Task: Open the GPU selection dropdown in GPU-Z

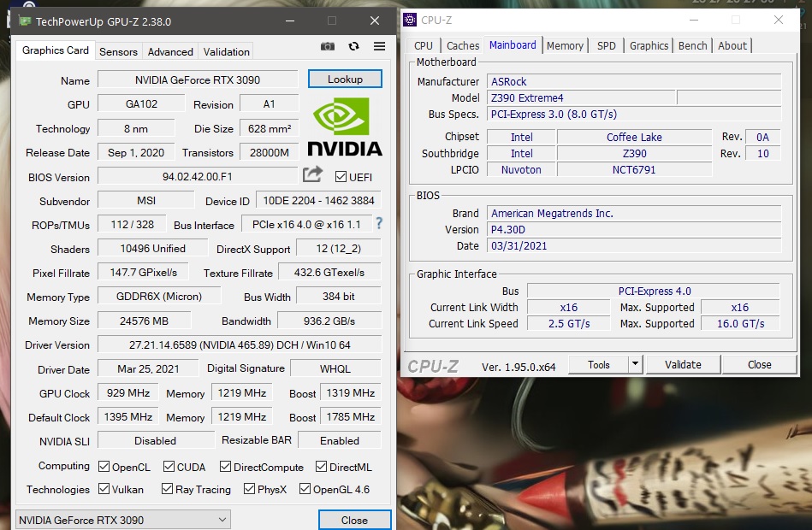Action: click(122, 520)
